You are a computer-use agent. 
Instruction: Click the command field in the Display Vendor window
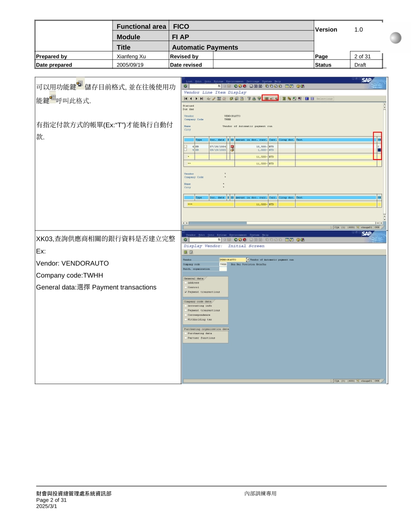pyautogui.click(x=205, y=240)
